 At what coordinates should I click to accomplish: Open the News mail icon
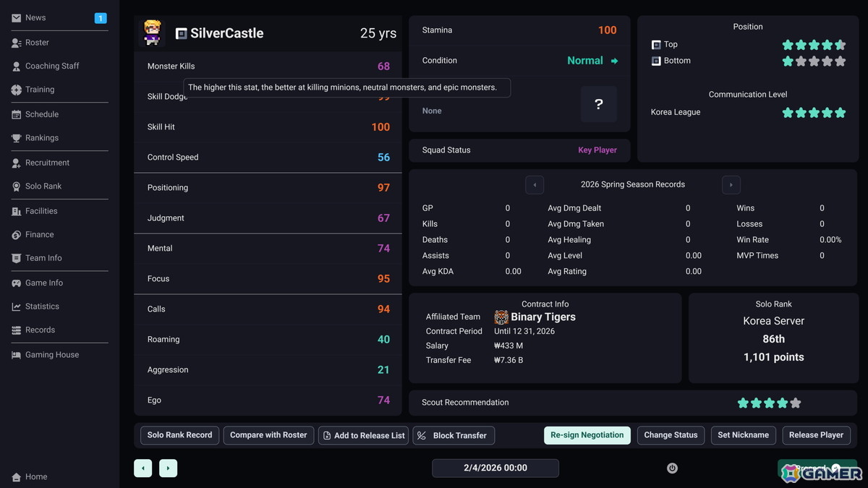(x=16, y=18)
